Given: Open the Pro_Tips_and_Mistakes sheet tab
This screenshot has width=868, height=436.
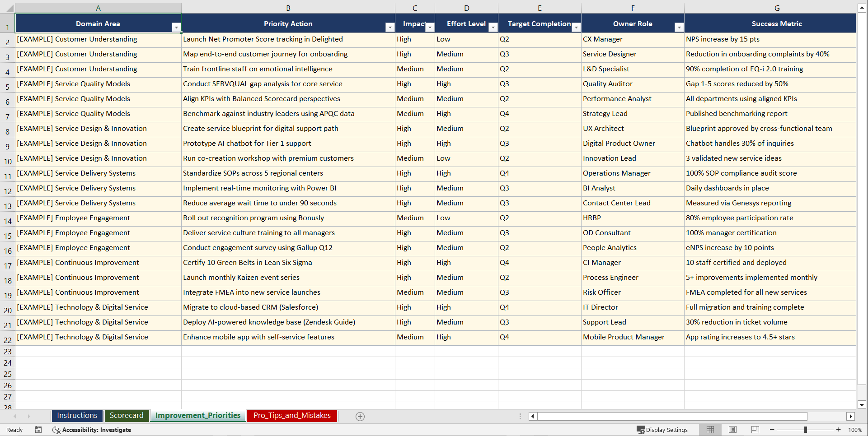Looking at the screenshot, I should 291,415.
